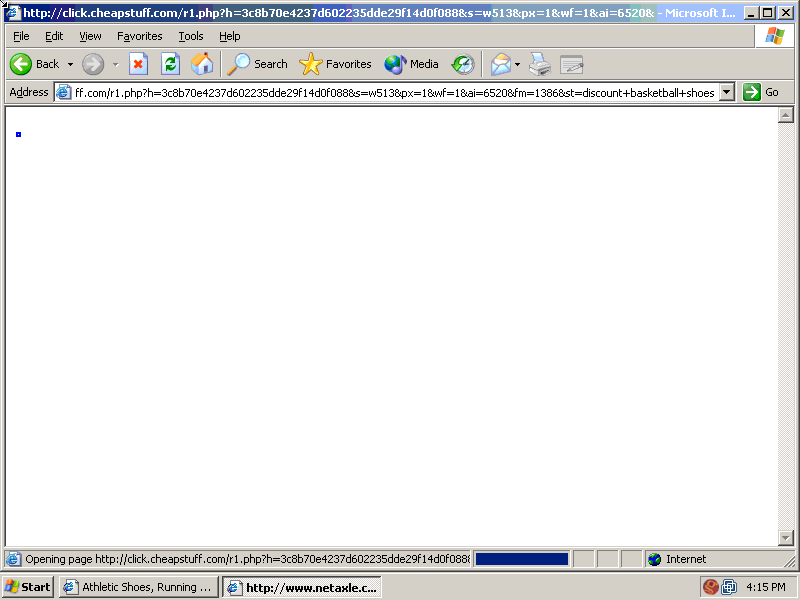Viewport: 800px width, 600px height.
Task: Open the Favorites menu
Action: (139, 36)
